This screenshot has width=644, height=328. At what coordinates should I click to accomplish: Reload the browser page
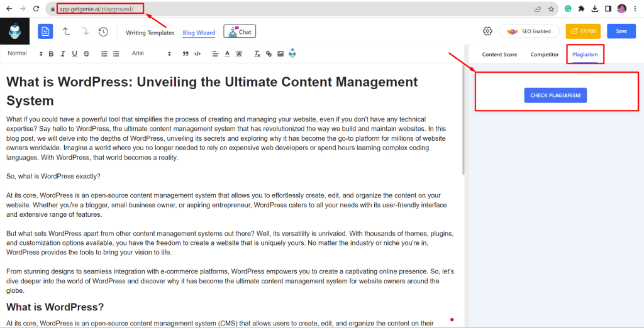coord(36,9)
